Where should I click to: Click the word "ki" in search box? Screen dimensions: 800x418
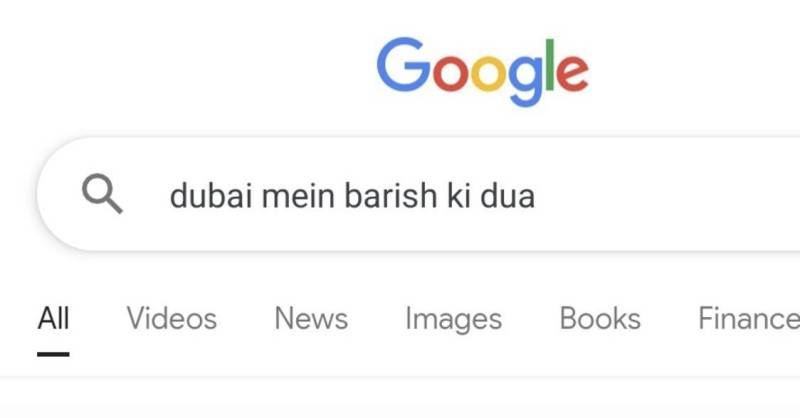tap(459, 196)
